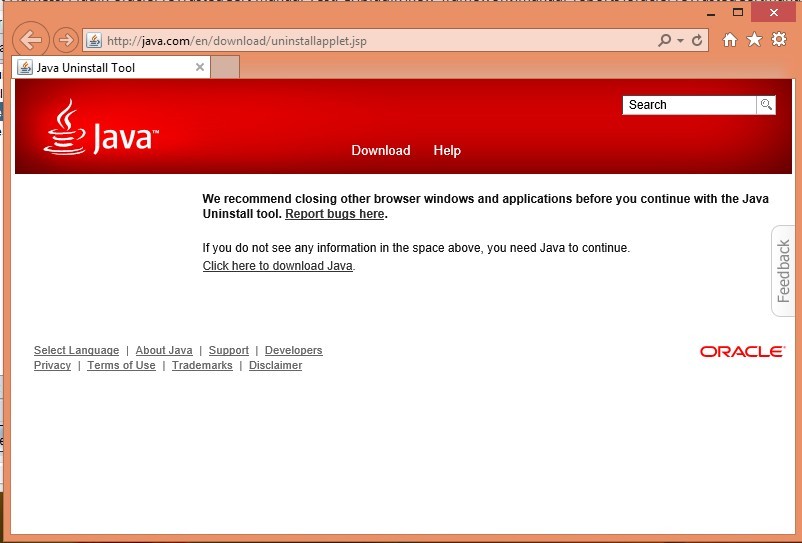The width and height of the screenshot is (802, 543).
Task: Open the Feedback side tab
Action: (x=784, y=271)
